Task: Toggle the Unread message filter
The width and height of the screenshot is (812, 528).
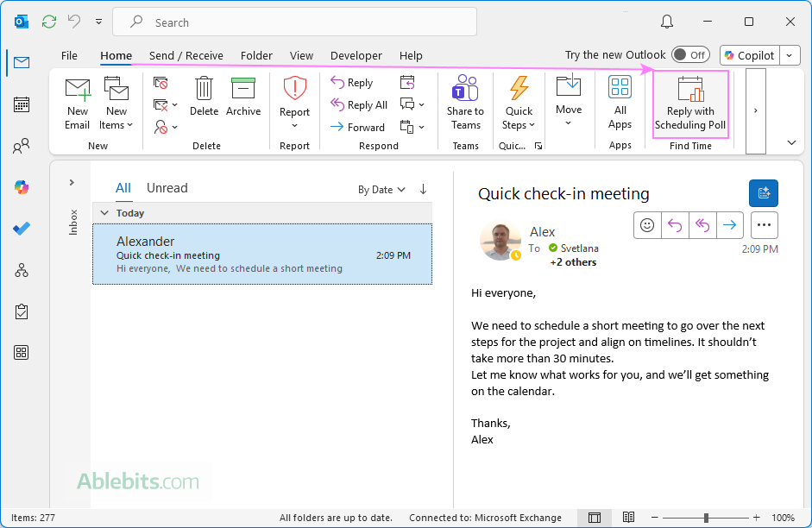Action: coord(167,187)
